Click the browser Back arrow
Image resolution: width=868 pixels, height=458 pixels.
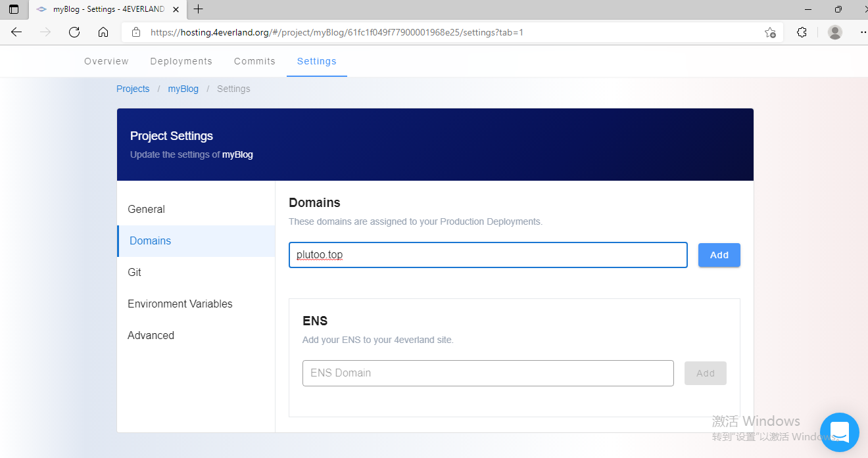click(16, 32)
